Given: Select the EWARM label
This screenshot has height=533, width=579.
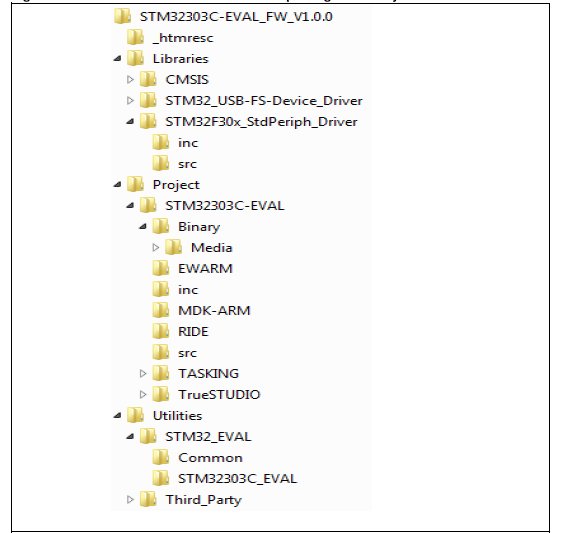Looking at the screenshot, I should pos(205,269).
